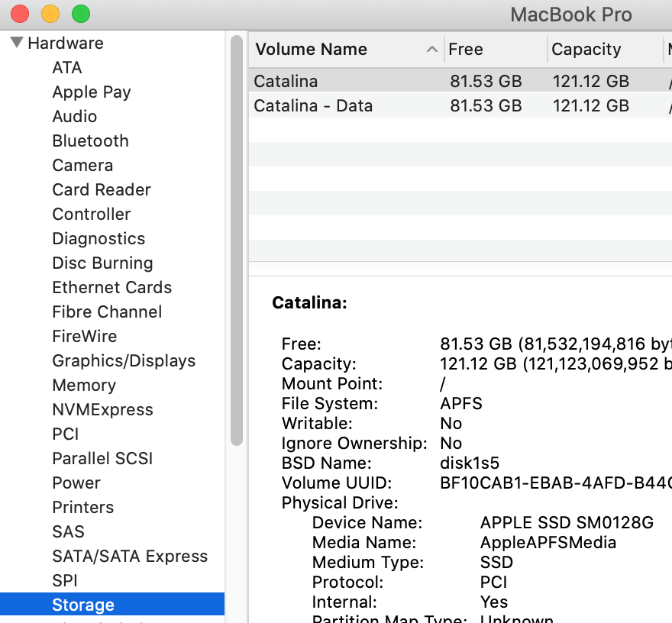Viewport: 672px width, 623px height.
Task: Click the SSD medium type value
Action: pyautogui.click(x=496, y=562)
